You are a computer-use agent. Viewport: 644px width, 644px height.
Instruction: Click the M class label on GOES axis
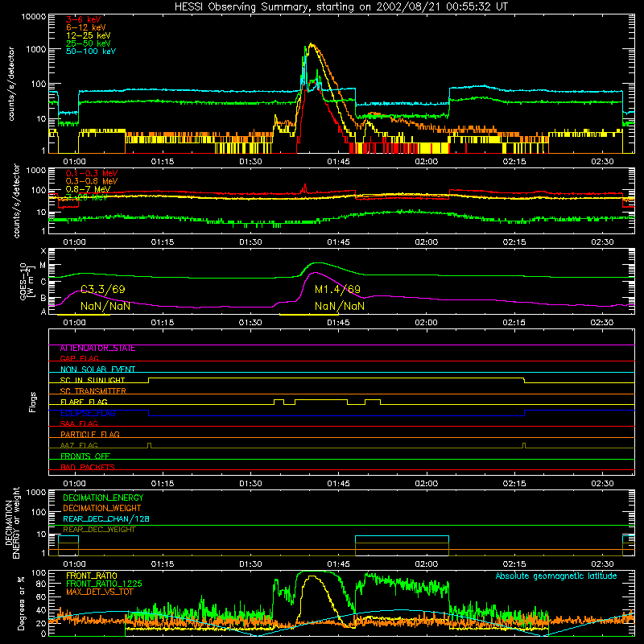pyautogui.click(x=43, y=266)
